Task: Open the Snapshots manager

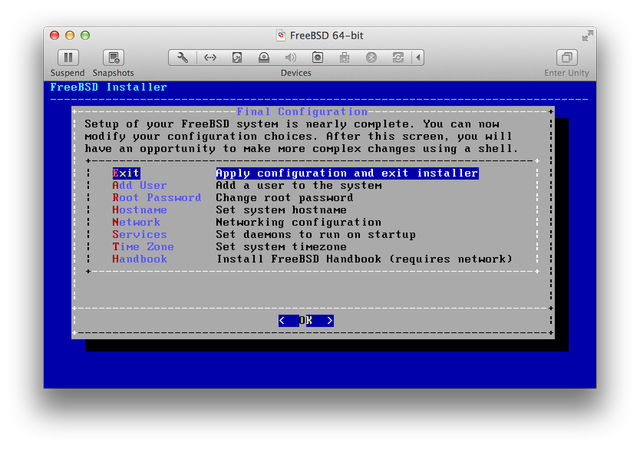Action: pos(113,58)
